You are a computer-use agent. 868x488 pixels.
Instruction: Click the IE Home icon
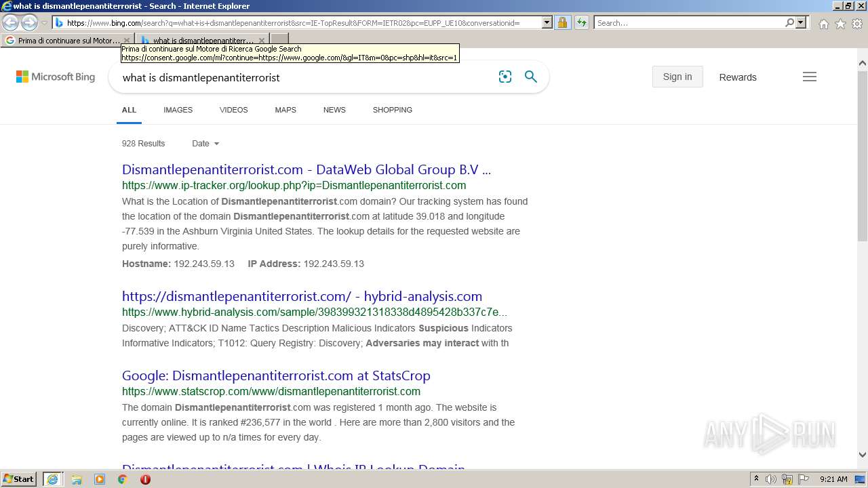coord(823,24)
